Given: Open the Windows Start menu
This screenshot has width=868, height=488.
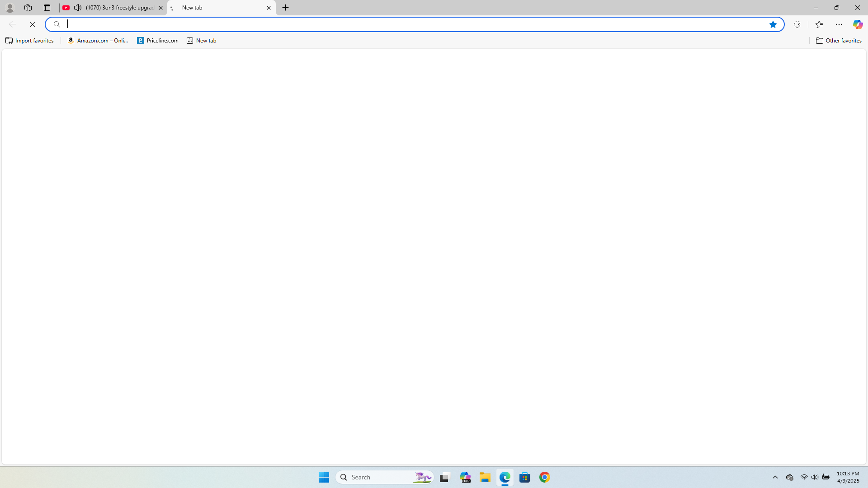Looking at the screenshot, I should [324, 477].
